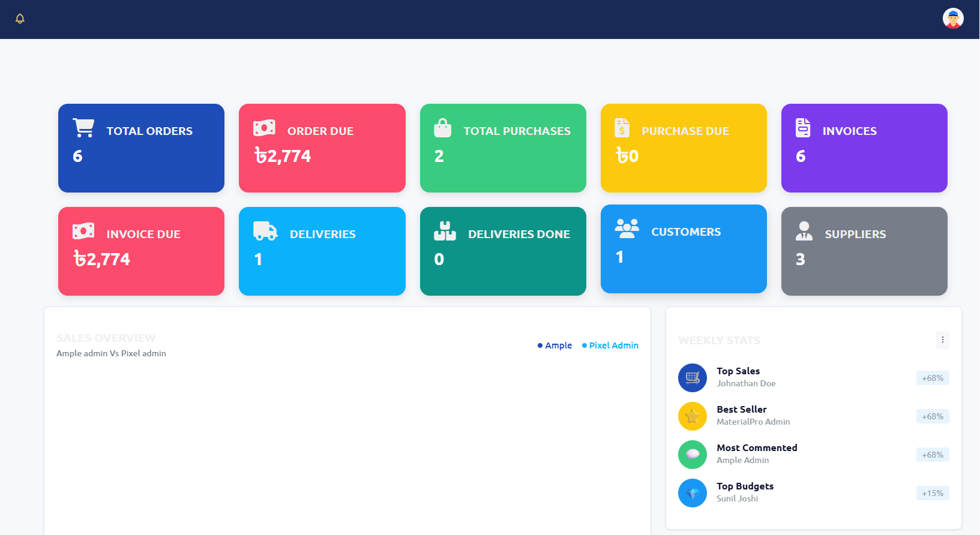The width and height of the screenshot is (980, 535).
Task: Click the +68% badge for Top Sales
Action: coord(933,378)
